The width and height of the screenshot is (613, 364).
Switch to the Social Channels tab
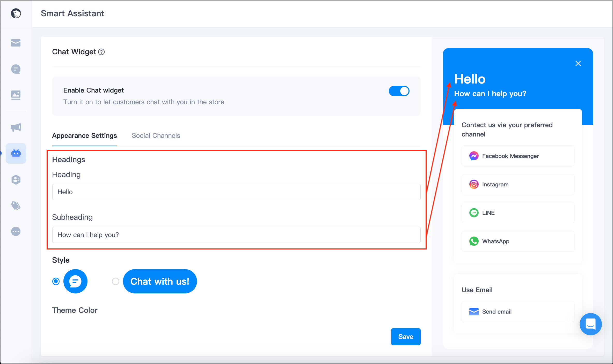(156, 135)
